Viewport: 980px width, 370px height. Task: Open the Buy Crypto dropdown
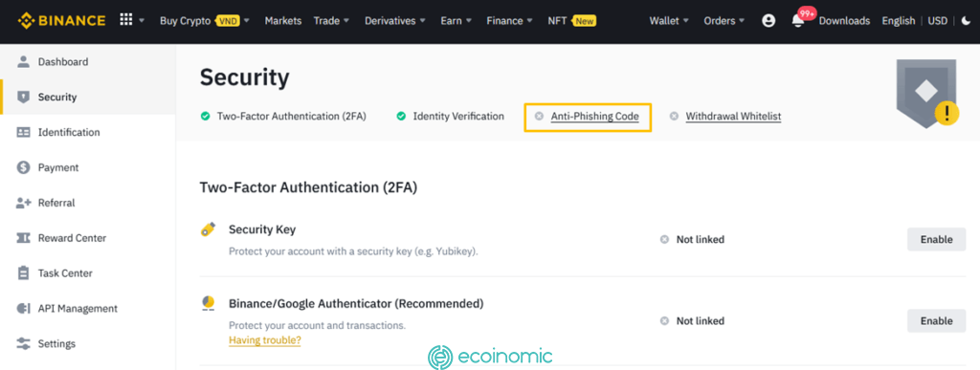205,21
